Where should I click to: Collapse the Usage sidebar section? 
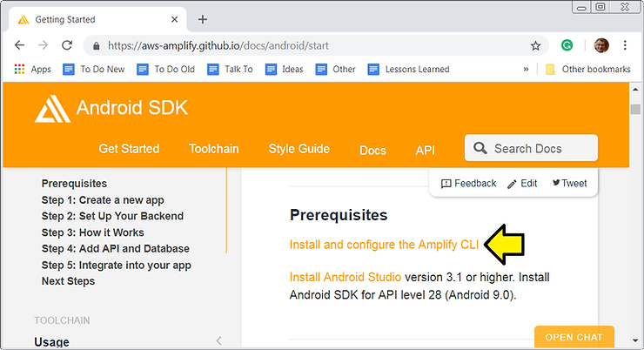pyautogui.click(x=218, y=341)
